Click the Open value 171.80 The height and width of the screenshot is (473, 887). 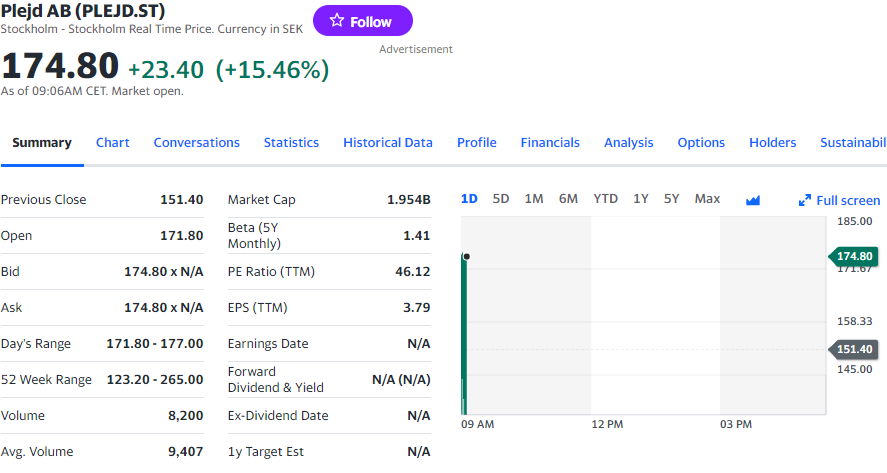click(x=182, y=236)
